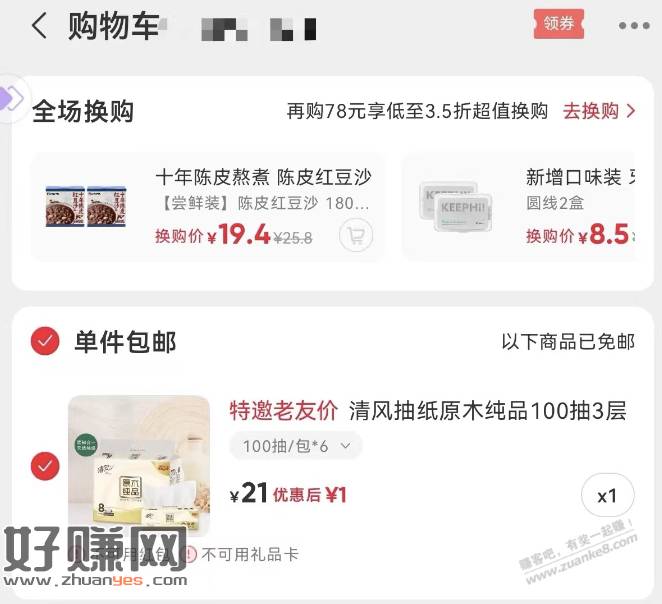The height and width of the screenshot is (604, 662).
Task: Click the purple double-arrow side icon
Action: [12, 98]
